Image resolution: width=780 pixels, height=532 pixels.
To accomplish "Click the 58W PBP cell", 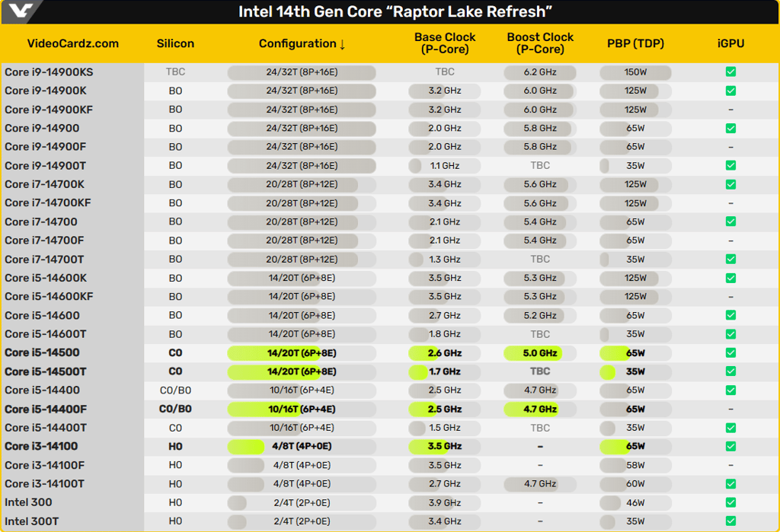I will coord(635,465).
